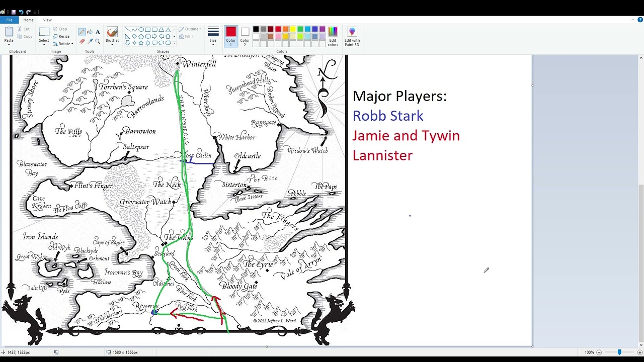This screenshot has width=644, height=362.
Task: Click 'Major Players:' heading on canvas
Action: 399,96
